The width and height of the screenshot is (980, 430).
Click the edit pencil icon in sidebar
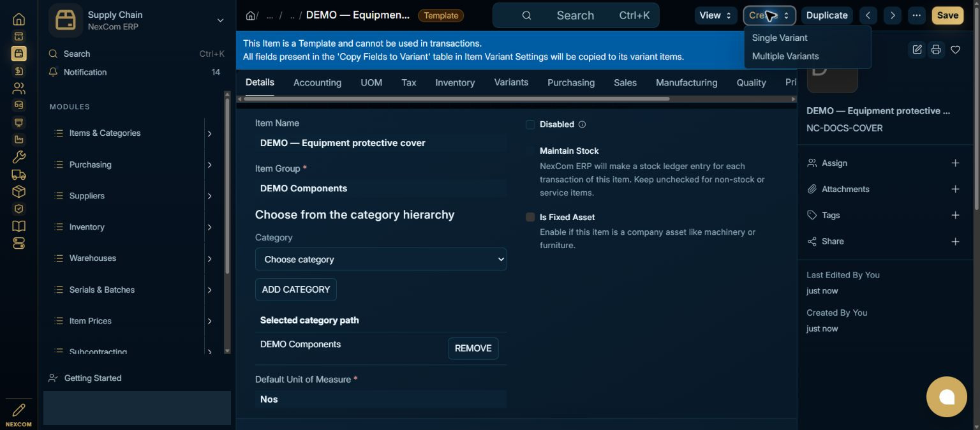917,49
